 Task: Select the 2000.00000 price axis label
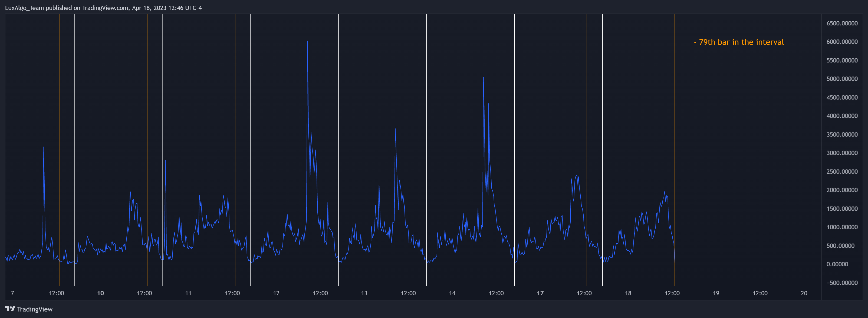(x=842, y=190)
